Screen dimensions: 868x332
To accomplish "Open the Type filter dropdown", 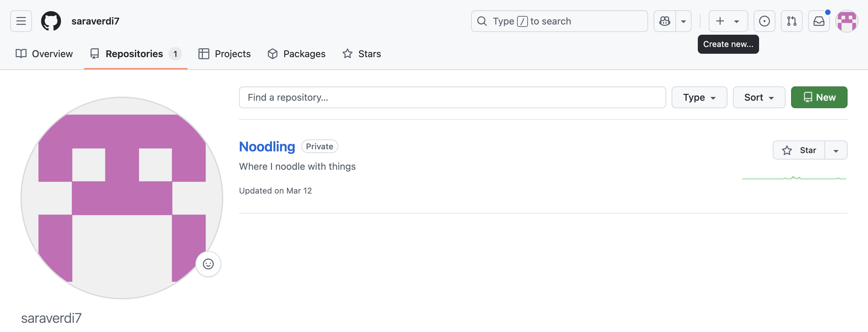I will coord(699,97).
